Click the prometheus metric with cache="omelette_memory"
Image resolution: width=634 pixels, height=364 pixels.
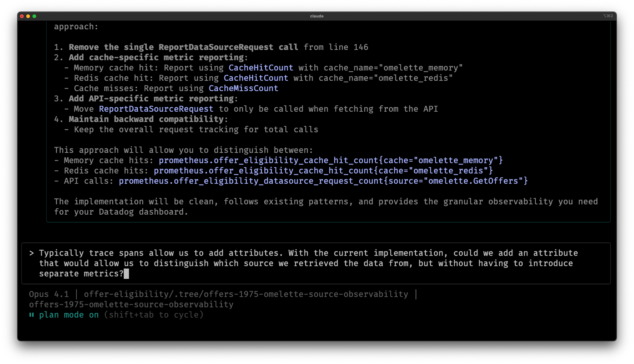[330, 160]
